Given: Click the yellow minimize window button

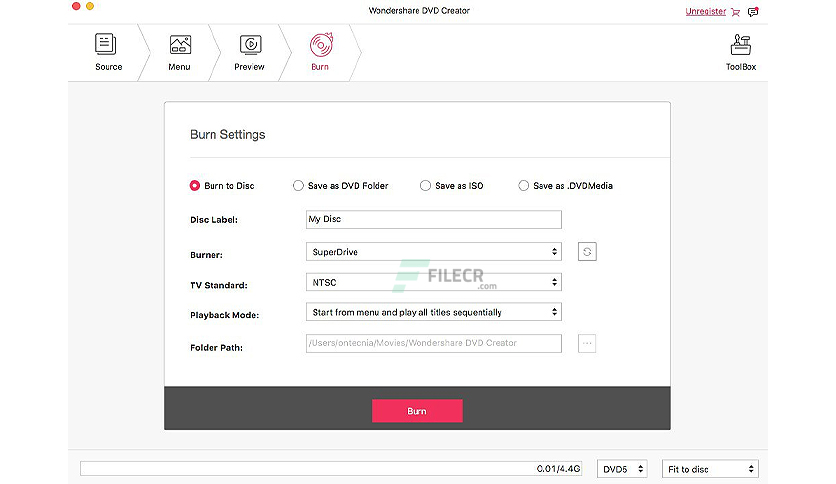Looking at the screenshot, I should [90, 6].
